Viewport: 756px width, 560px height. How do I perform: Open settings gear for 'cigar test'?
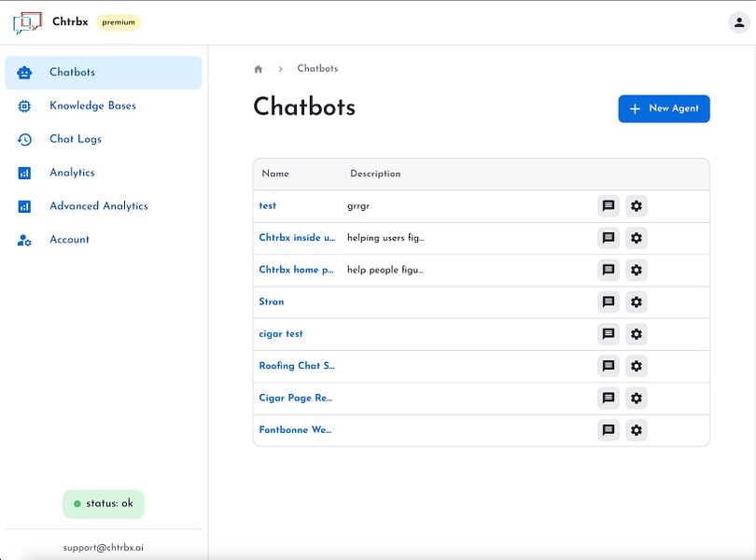tap(637, 334)
